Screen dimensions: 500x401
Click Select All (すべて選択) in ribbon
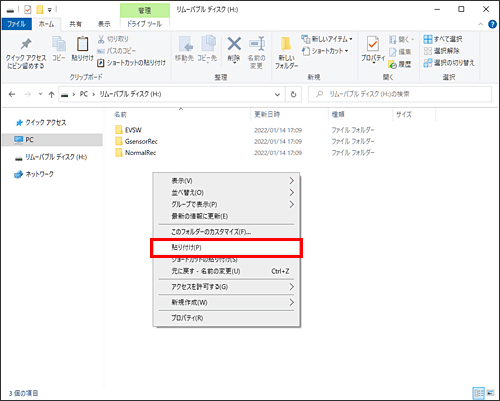[x=443, y=39]
